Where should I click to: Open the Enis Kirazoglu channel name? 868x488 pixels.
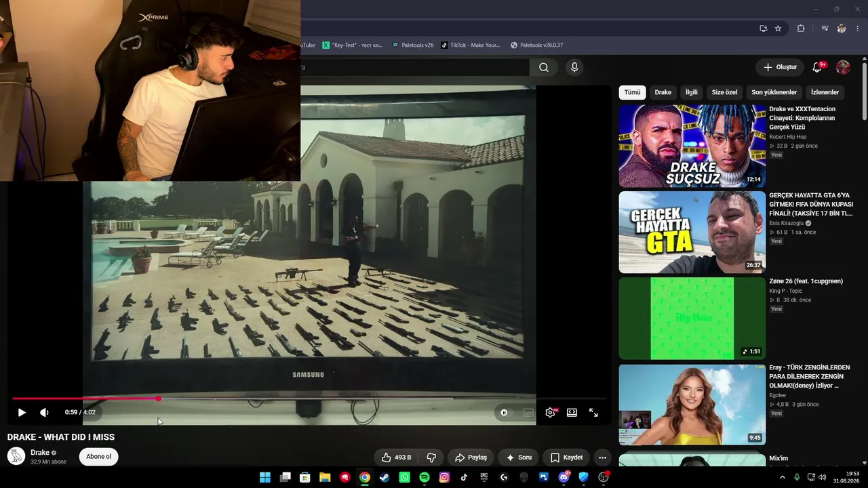pyautogui.click(x=787, y=223)
